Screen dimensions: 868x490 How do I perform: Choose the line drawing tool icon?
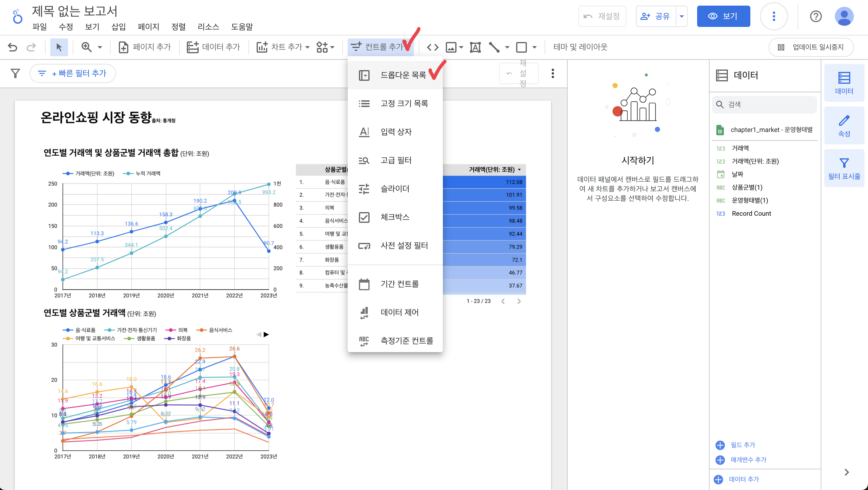click(494, 47)
